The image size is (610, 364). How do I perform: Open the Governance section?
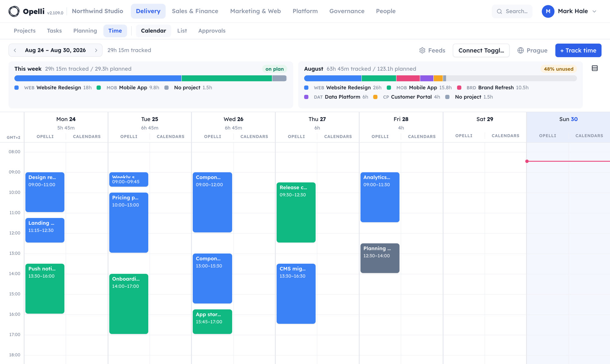click(x=347, y=11)
